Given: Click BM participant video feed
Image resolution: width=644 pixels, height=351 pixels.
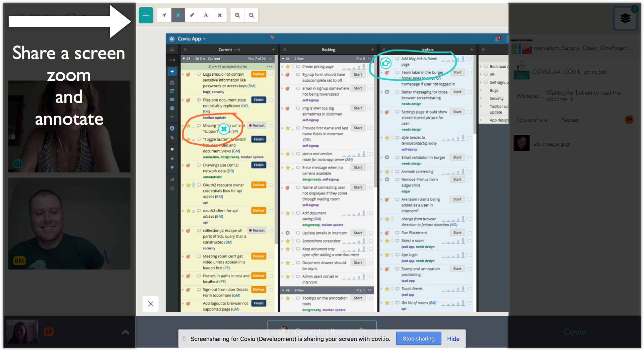Looking at the screenshot, I should [69, 224].
